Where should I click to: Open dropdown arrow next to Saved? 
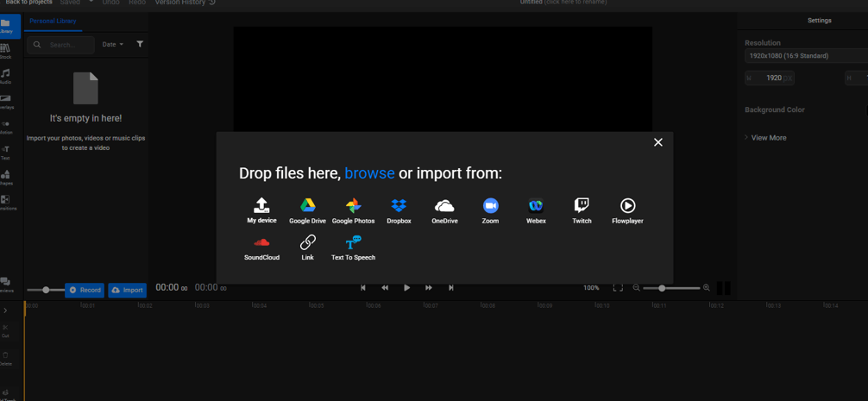point(91,2)
